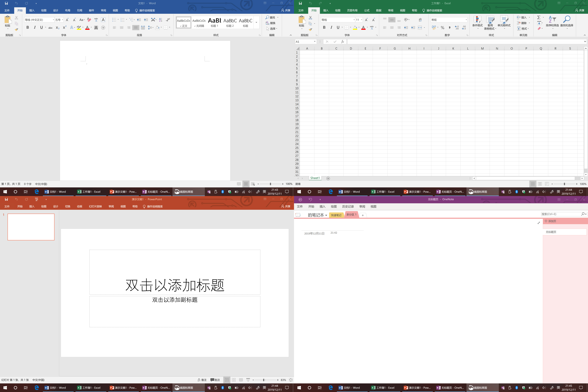Switch Excel to page layout view icon

(540, 184)
